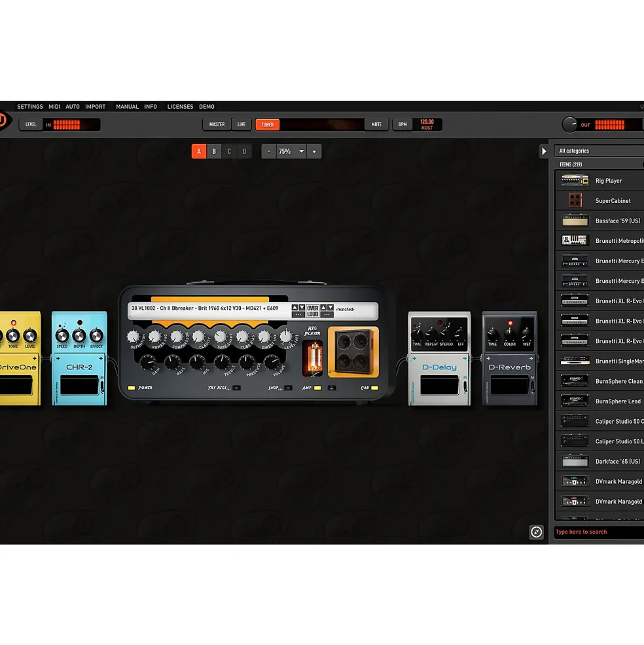Viewport: 644px width, 645px height.
Task: Click next amp down-arrow left of Overloud logo
Action: 302,308
